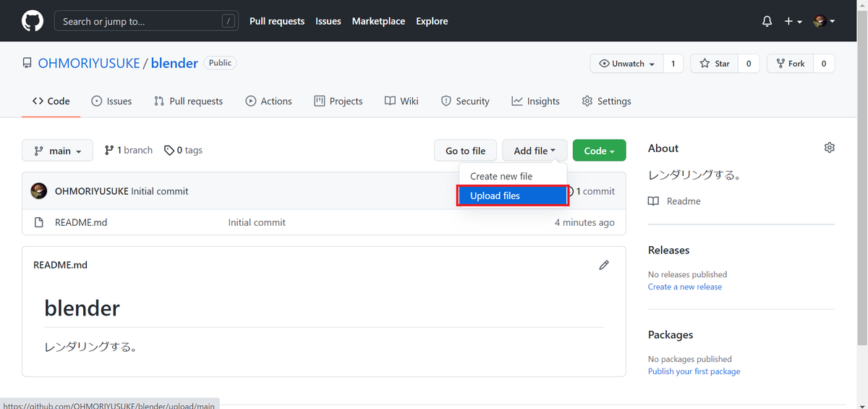The image size is (868, 409).
Task: Open the blender repository name link
Action: [174, 63]
